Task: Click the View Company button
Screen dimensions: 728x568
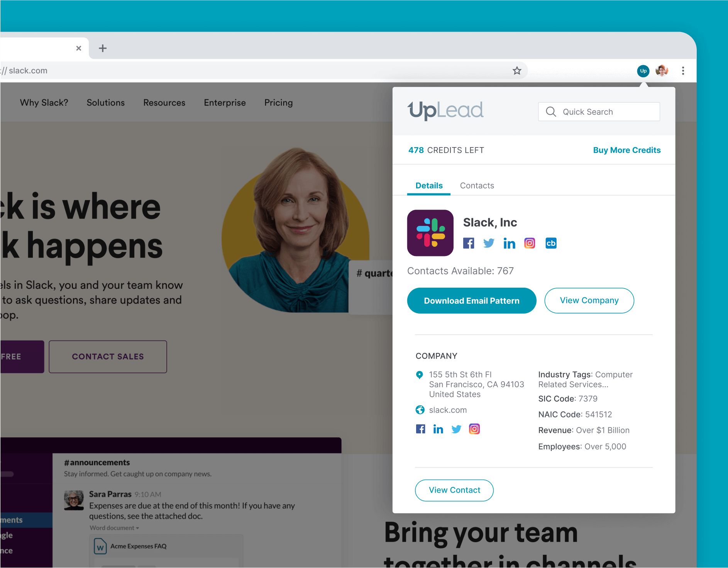Action: [x=589, y=300]
